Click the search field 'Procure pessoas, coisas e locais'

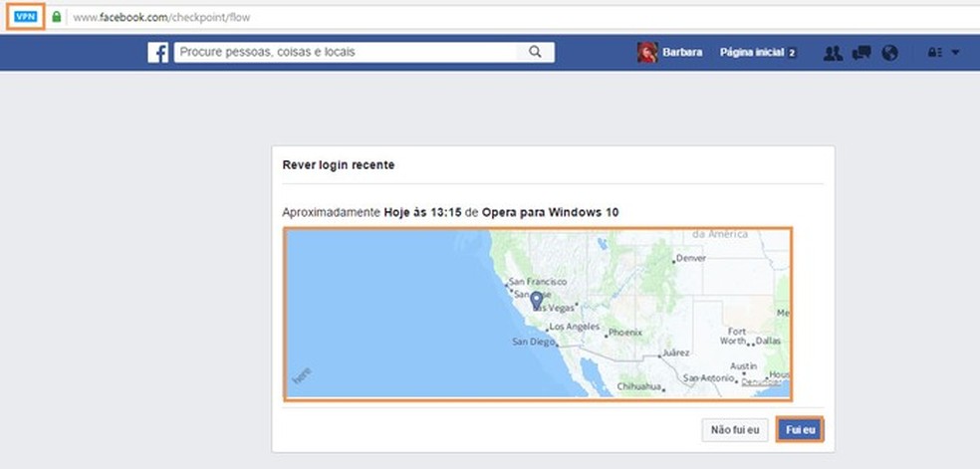(x=346, y=53)
